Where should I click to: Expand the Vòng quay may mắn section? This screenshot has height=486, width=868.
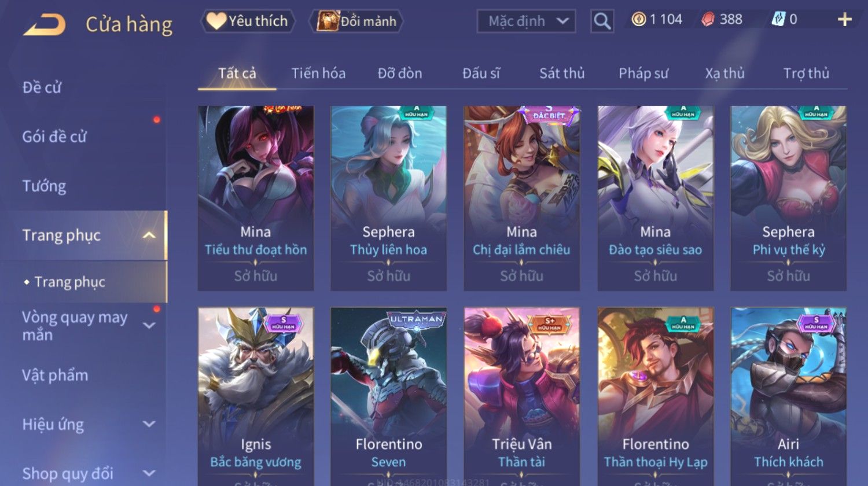(149, 326)
